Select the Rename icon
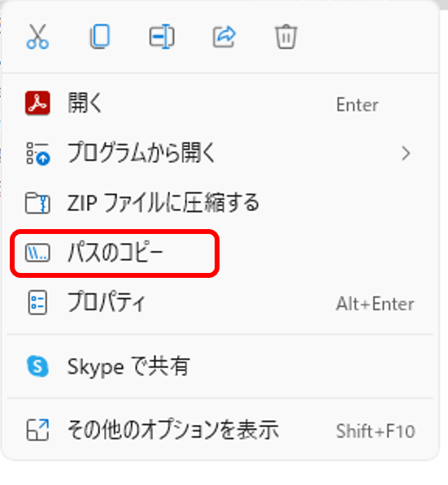 [162, 37]
